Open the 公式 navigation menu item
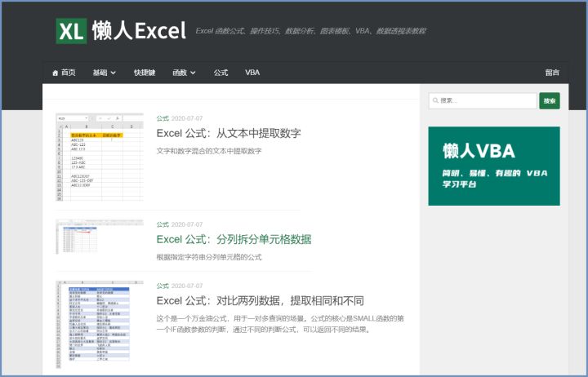Image resolution: width=588 pixels, height=377 pixels. point(220,73)
